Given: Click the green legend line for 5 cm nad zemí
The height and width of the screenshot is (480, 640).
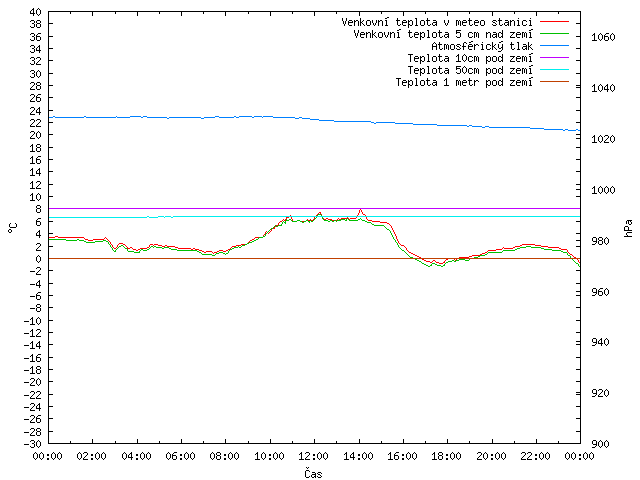Looking at the screenshot, I should (554, 34).
